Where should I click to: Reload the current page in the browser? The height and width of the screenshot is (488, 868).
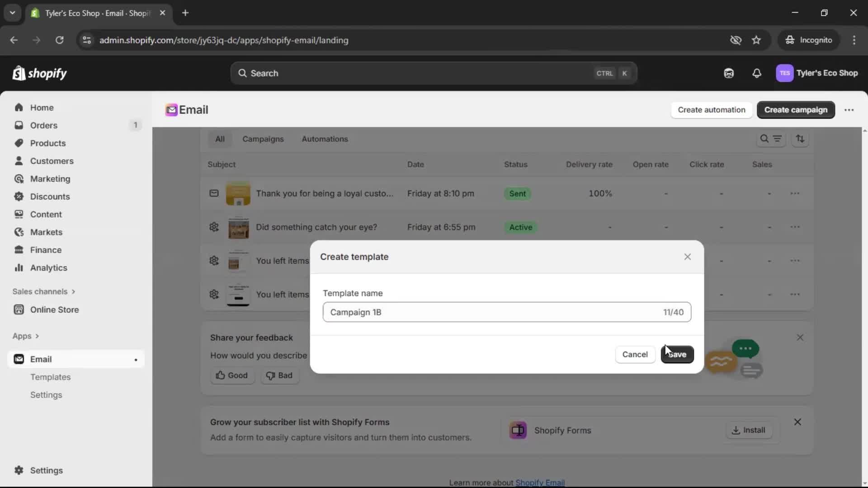tap(59, 40)
